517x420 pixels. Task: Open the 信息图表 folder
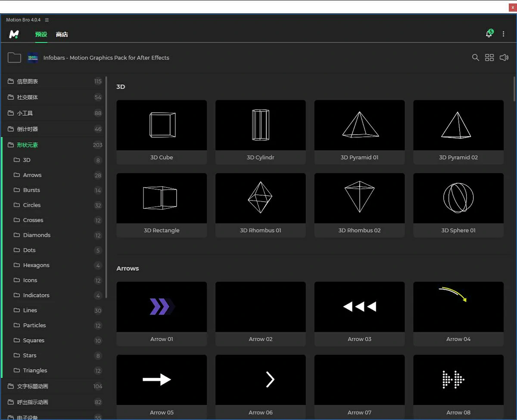pos(53,81)
